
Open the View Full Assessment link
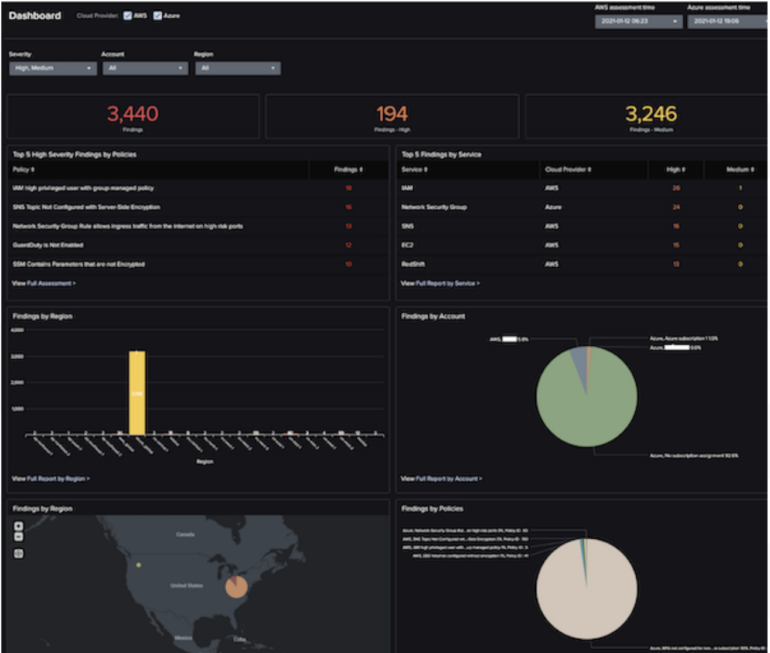[44, 284]
